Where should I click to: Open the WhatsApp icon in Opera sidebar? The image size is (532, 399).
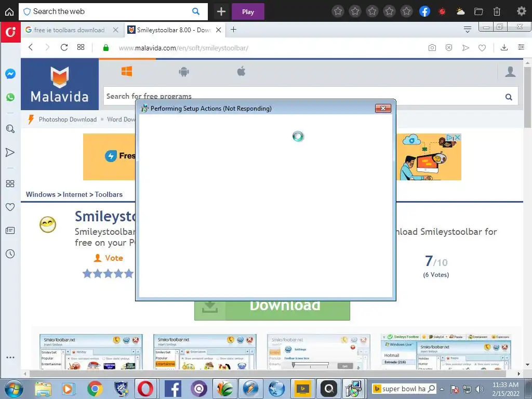[10, 97]
